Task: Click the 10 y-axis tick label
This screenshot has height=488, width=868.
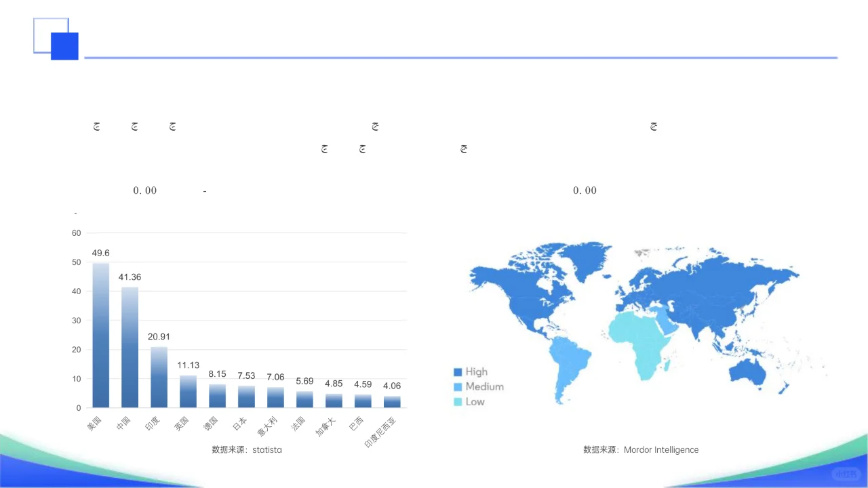Action: (x=77, y=379)
